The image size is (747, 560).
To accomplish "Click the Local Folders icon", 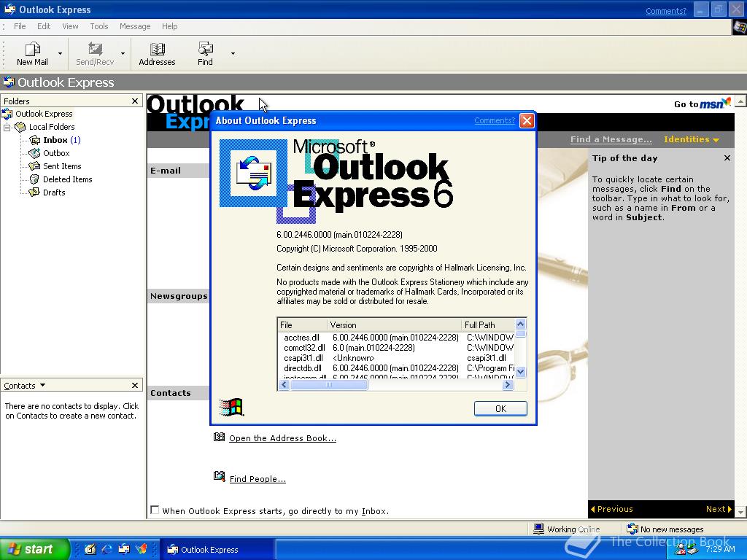I will pyautogui.click(x=20, y=127).
